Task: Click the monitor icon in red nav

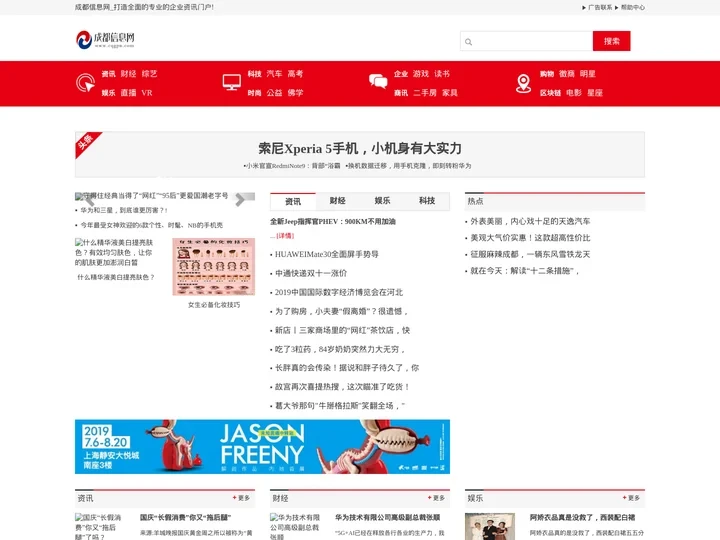Action: (x=231, y=83)
